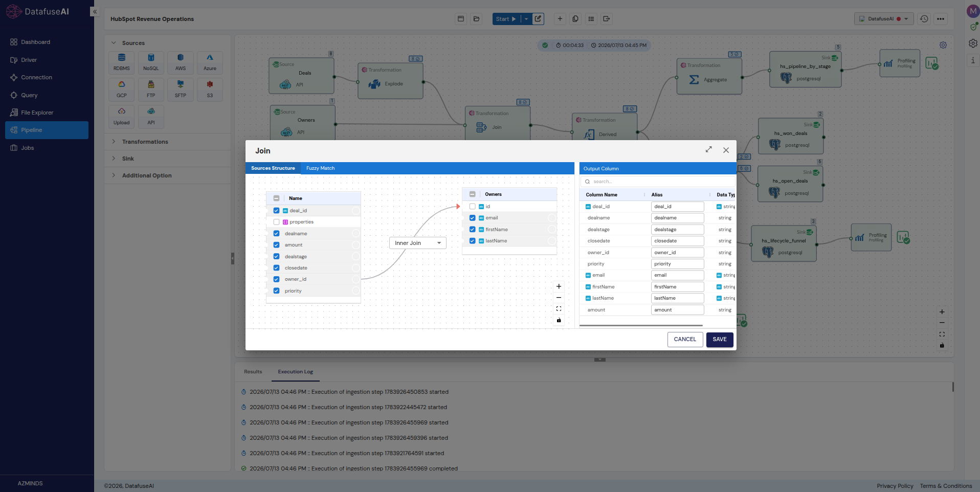Open the Results tab
This screenshot has height=492, width=980.
253,372
